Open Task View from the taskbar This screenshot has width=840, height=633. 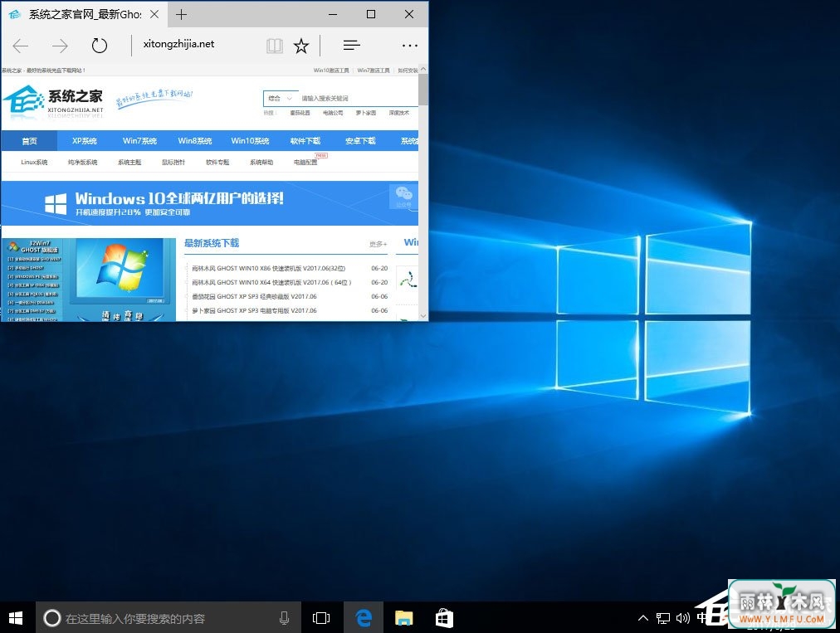pos(321,618)
